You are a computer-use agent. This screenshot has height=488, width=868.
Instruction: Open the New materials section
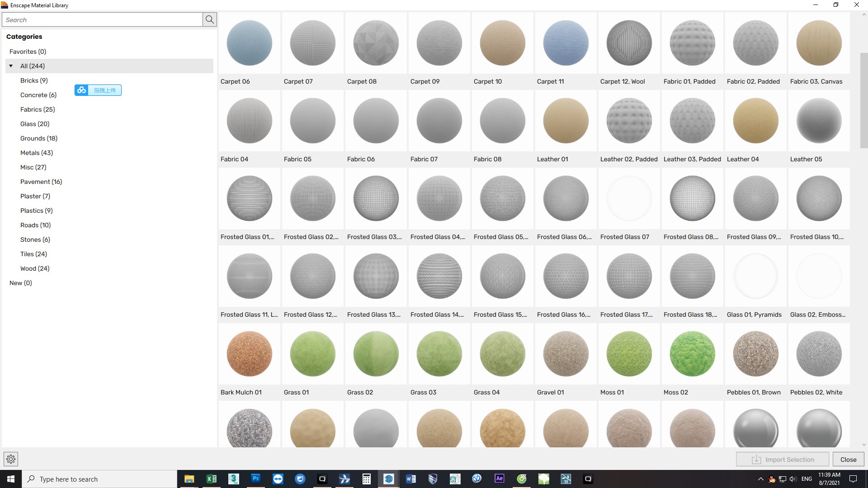(20, 282)
